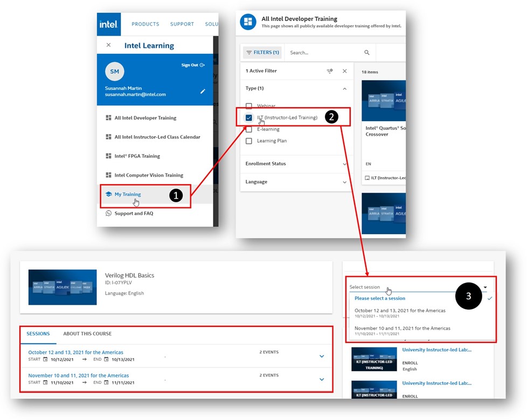Screen dimensions: 527x420
Task: Click first ILT (Instructor-Led Training) thumbnail
Action: coord(374,359)
